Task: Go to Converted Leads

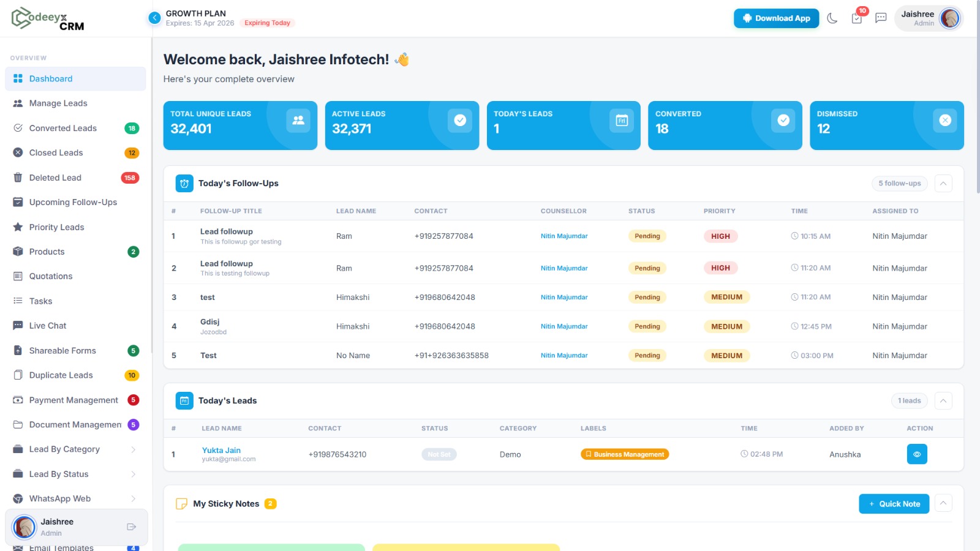Action: [75, 128]
